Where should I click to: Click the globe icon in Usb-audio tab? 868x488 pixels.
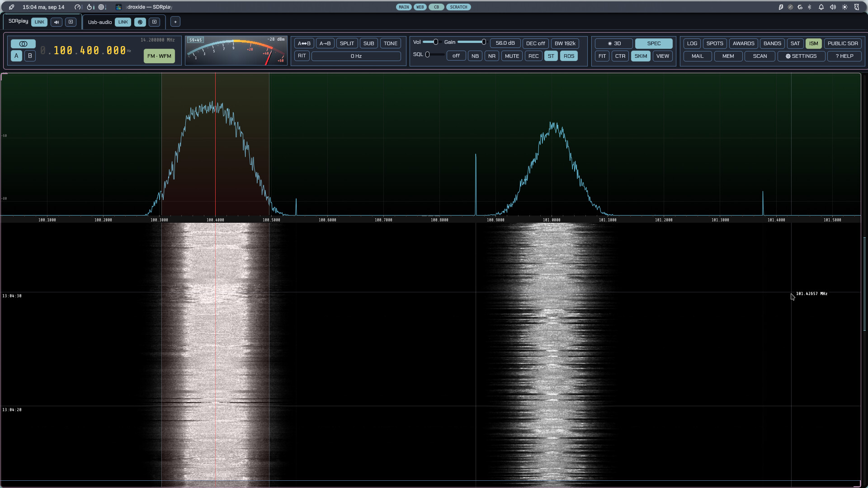tap(140, 22)
